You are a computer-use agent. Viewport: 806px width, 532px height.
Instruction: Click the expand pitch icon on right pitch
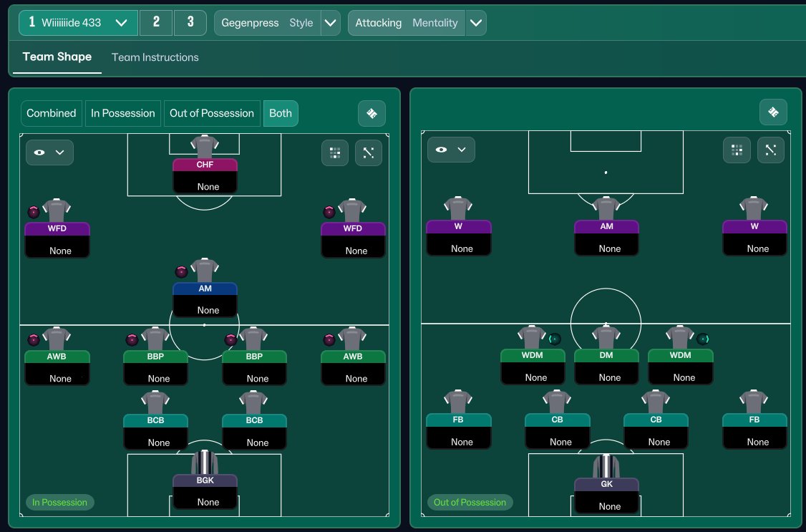[770, 150]
